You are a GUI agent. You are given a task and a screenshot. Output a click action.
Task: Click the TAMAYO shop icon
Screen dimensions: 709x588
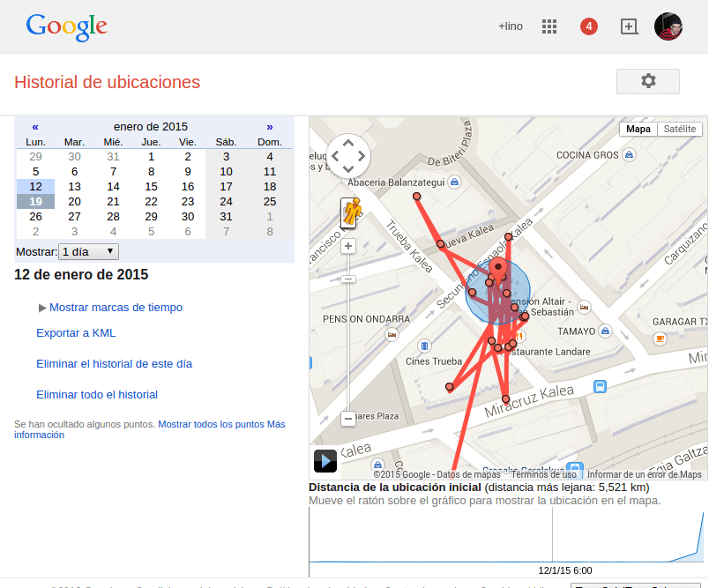pyautogui.click(x=605, y=331)
